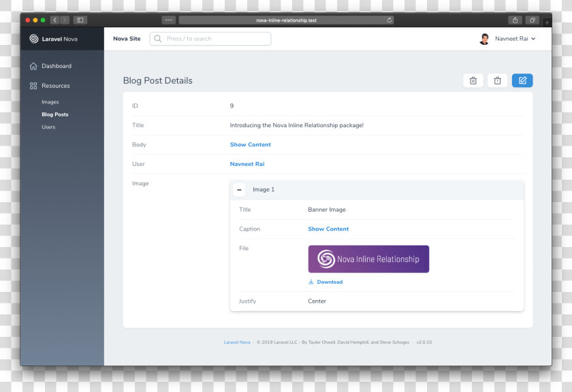
Task: Click the Resources grid icon
Action: click(x=33, y=86)
